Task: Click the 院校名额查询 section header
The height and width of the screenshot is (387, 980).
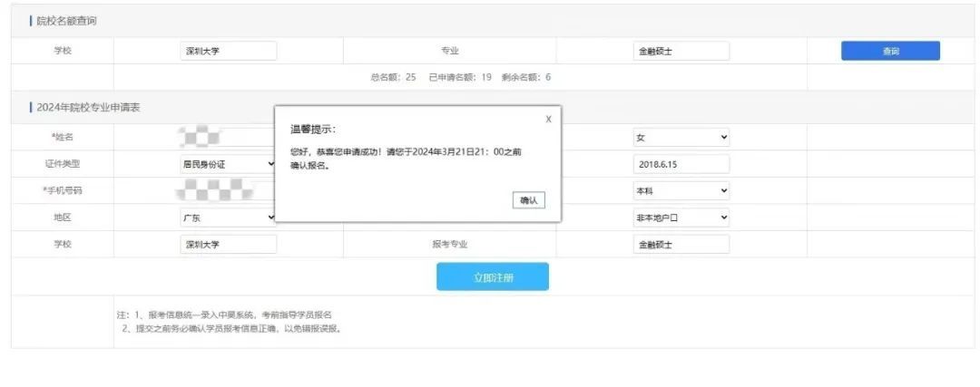Action: pyautogui.click(x=65, y=21)
